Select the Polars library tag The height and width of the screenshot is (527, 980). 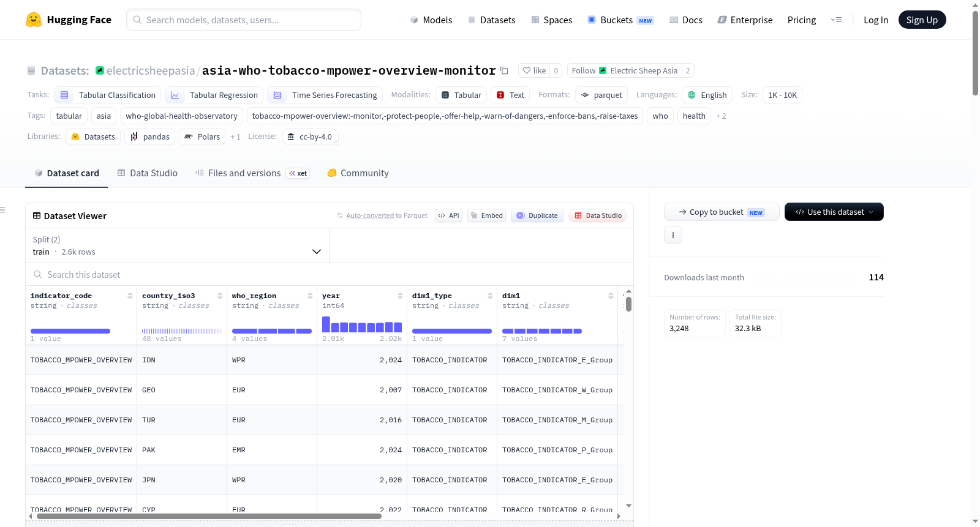202,136
